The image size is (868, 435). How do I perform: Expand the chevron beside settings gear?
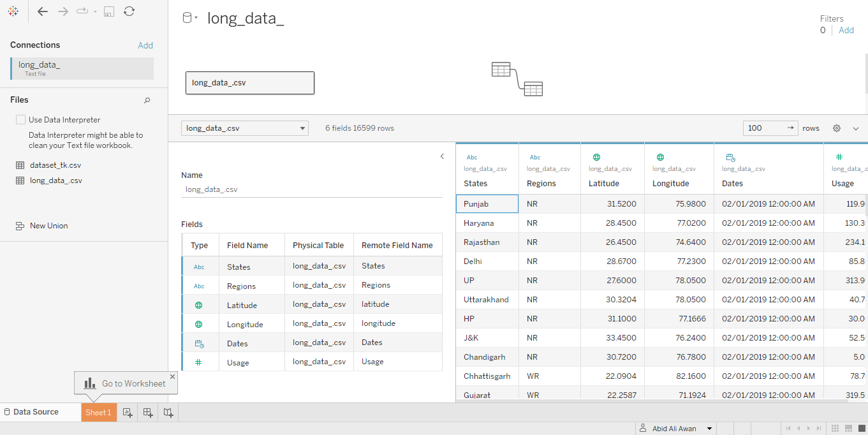tap(856, 128)
